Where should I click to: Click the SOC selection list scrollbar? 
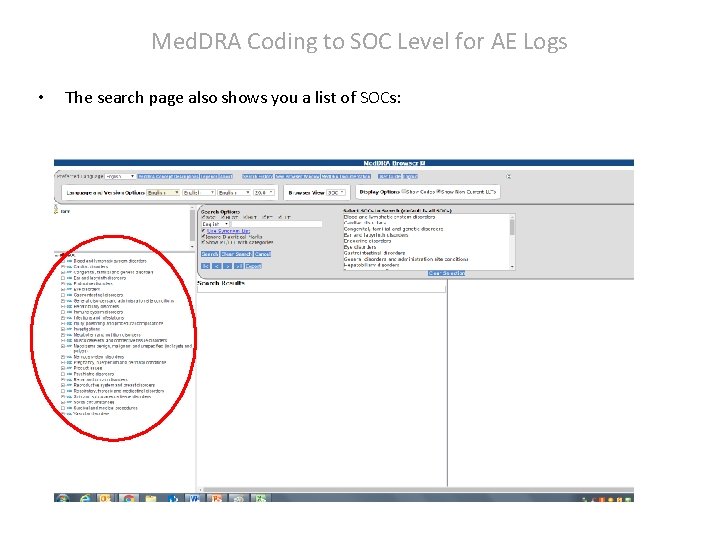[x=512, y=241]
